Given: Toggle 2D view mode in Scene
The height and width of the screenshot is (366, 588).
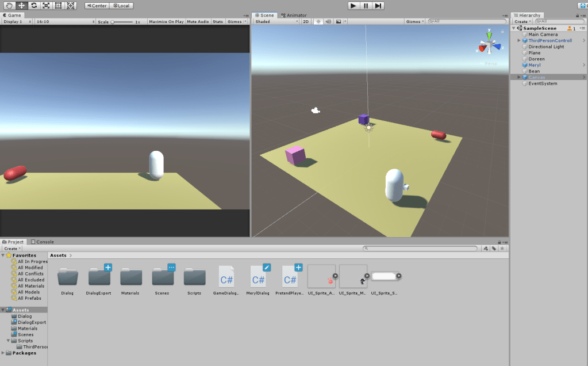Looking at the screenshot, I should click(306, 21).
